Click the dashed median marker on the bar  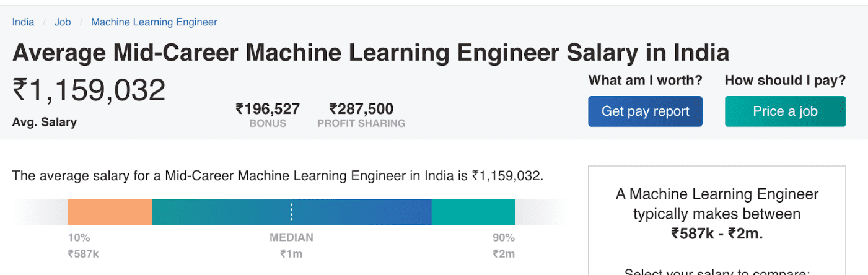click(291, 212)
